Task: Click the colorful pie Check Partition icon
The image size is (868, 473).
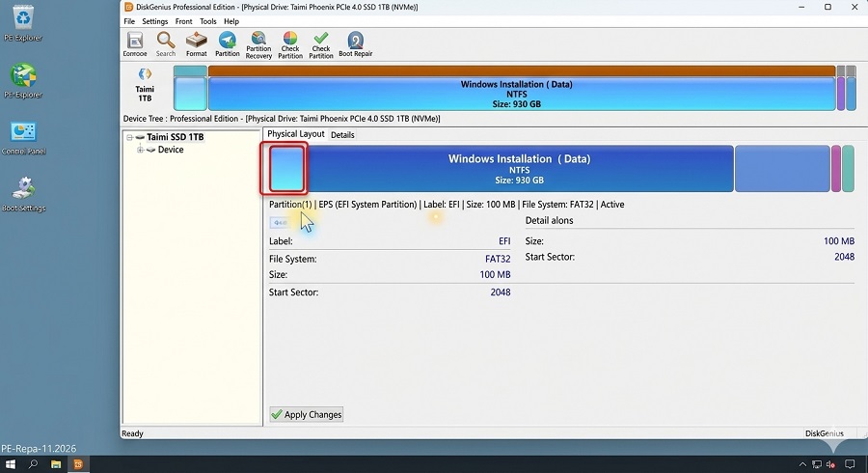Action: pos(290,44)
